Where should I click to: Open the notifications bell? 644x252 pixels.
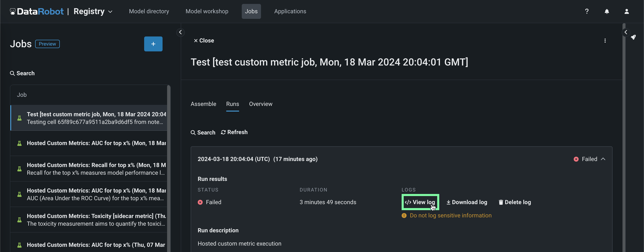click(x=607, y=11)
